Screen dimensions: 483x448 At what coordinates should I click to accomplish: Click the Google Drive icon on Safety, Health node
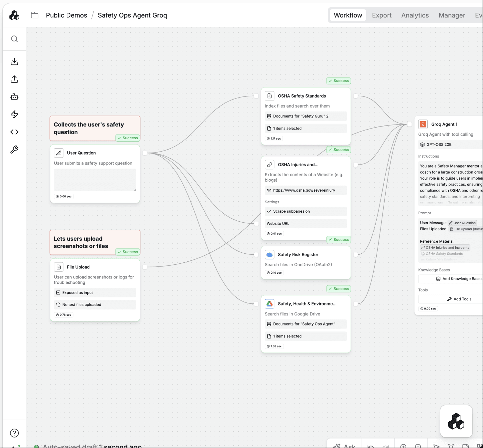click(x=270, y=304)
